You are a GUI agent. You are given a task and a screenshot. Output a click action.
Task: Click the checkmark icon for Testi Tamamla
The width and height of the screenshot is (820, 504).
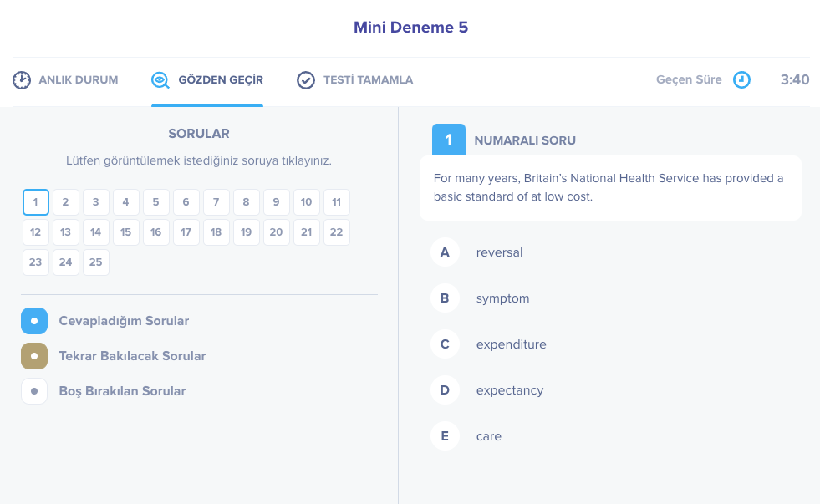306,80
